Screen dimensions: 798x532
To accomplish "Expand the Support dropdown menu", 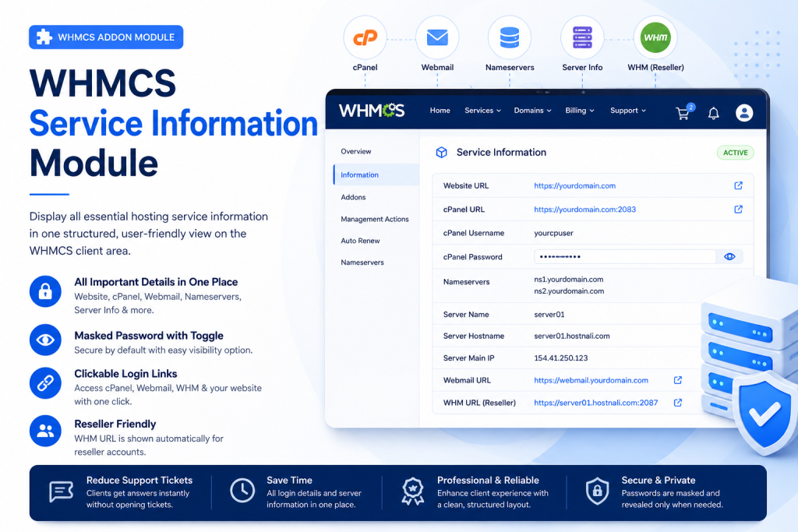I will click(628, 111).
